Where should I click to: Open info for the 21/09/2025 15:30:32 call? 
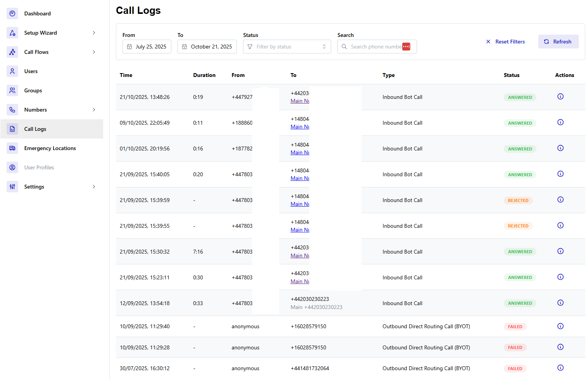[x=560, y=251]
